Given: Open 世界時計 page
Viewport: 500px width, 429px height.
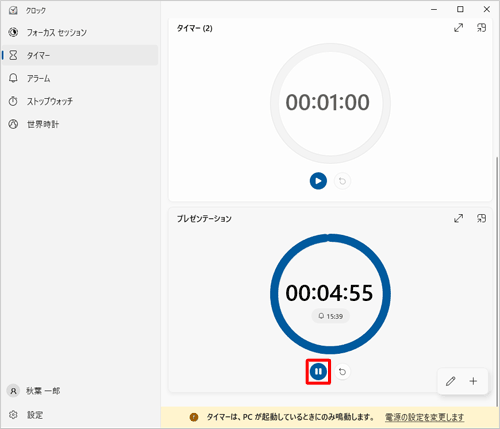Looking at the screenshot, I should [x=80, y=124].
